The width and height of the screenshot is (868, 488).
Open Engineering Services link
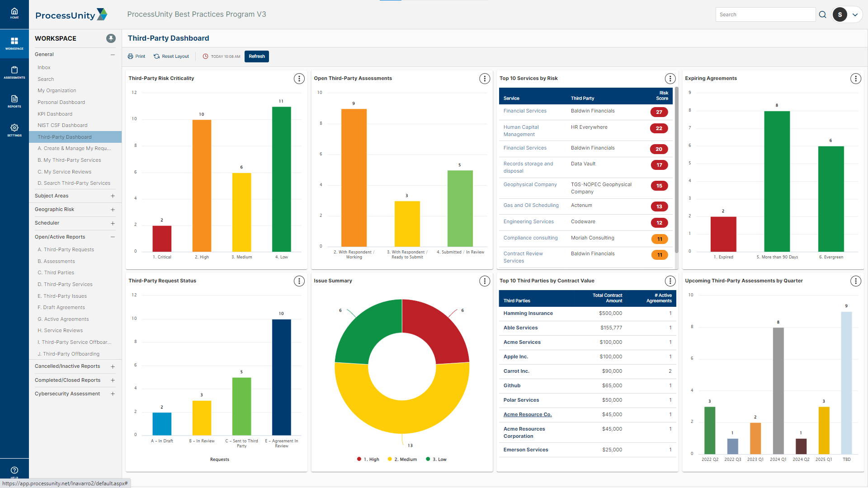click(x=528, y=221)
